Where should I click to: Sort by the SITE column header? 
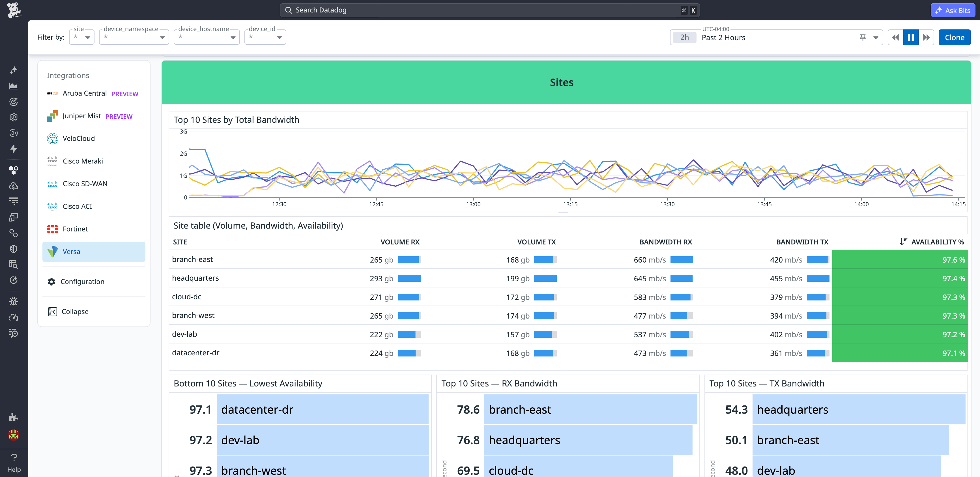pyautogui.click(x=180, y=242)
